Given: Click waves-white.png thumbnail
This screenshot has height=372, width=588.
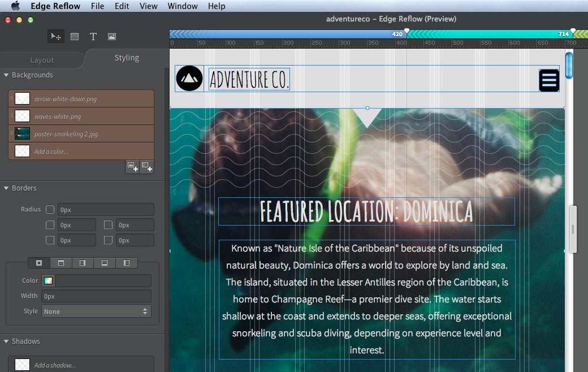Looking at the screenshot, I should pos(22,116).
